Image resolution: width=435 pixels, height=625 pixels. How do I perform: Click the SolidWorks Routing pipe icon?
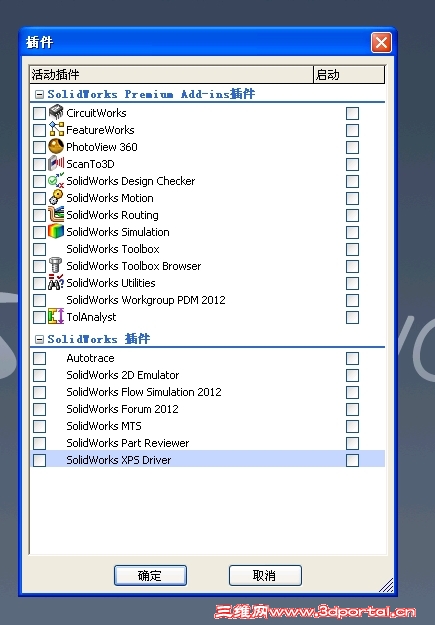(56, 214)
